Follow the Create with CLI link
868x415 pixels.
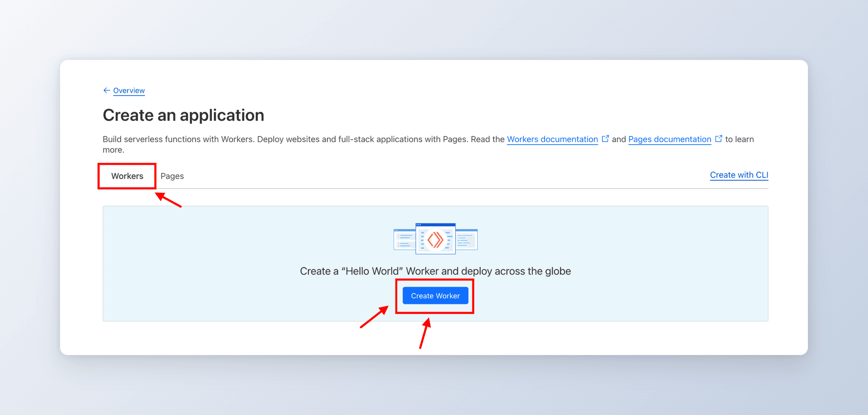(739, 175)
